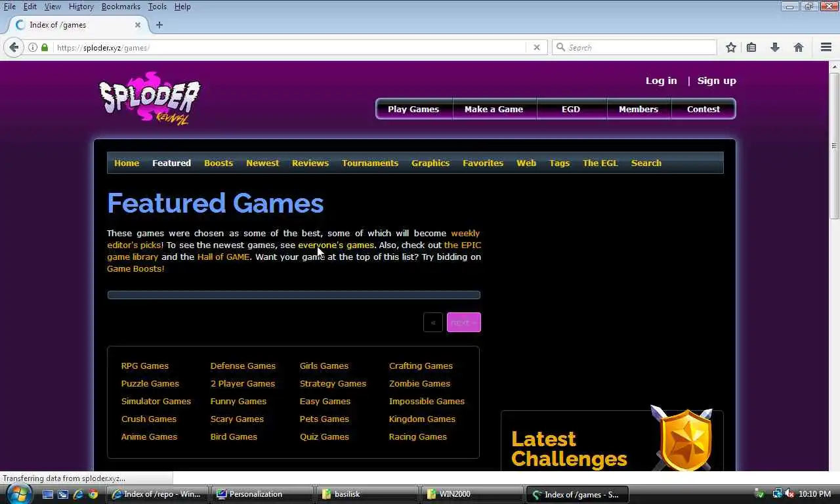Open The EGL tab
Image resolution: width=840 pixels, height=504 pixels.
click(x=600, y=163)
